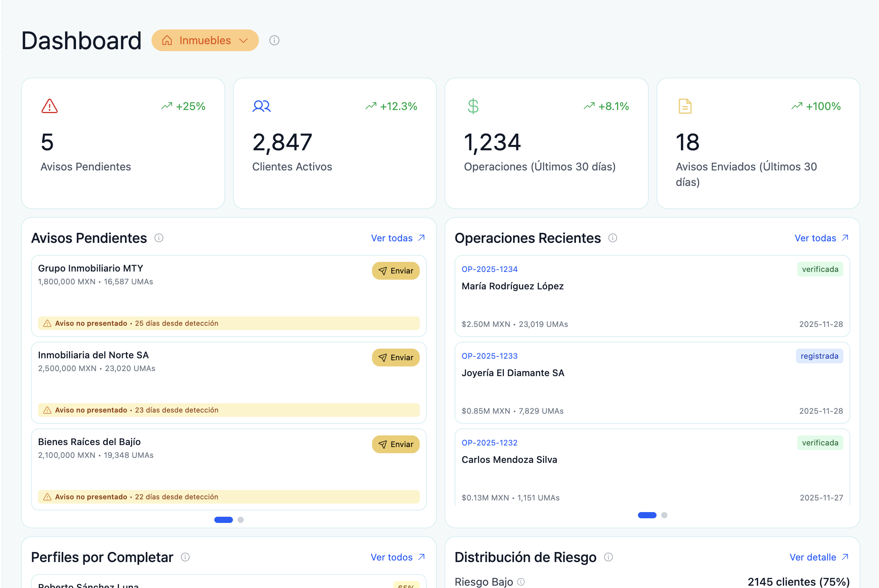This screenshot has height=588, width=879.
Task: Click the Dashboard page title
Action: [81, 40]
